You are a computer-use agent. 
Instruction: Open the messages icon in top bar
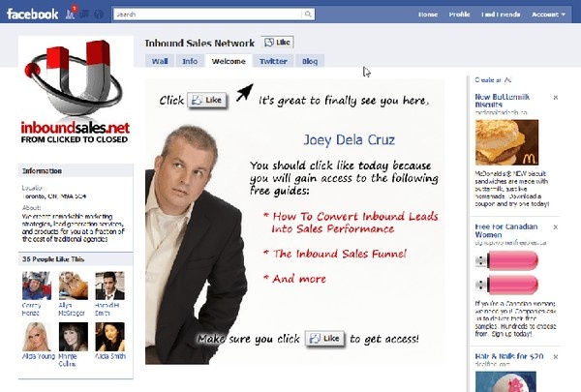tap(86, 15)
